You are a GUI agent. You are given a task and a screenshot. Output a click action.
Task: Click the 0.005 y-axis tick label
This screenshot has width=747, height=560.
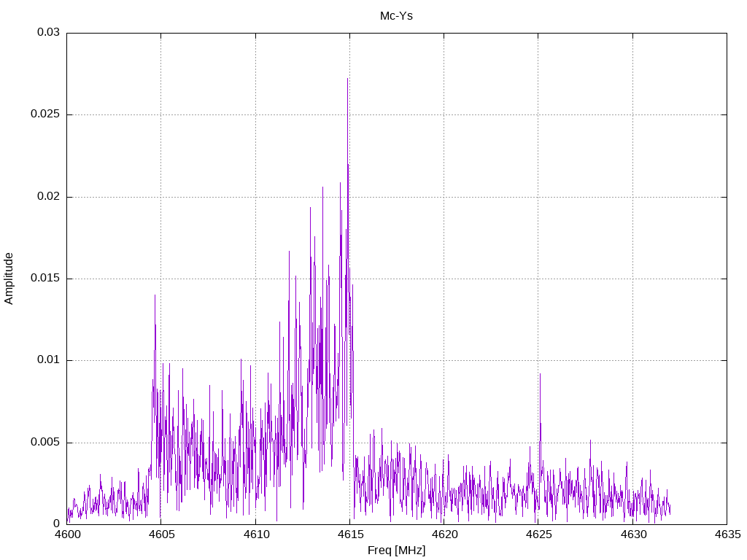[45, 442]
